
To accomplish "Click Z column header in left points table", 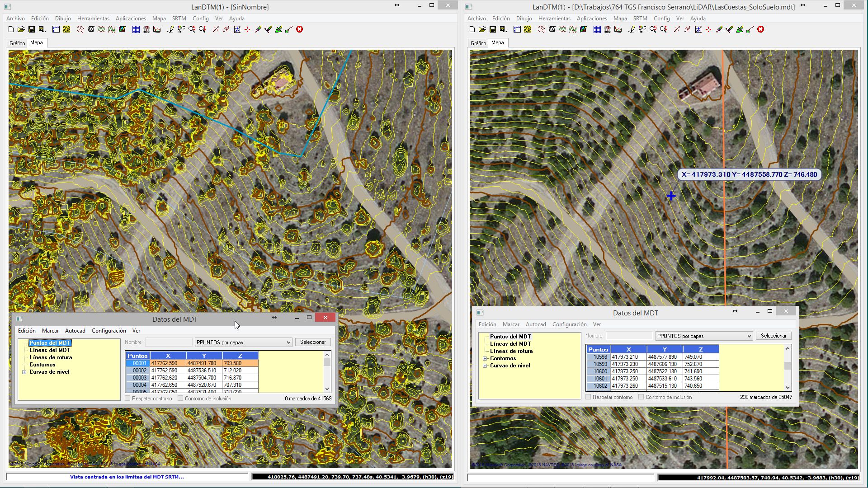I will pos(240,356).
